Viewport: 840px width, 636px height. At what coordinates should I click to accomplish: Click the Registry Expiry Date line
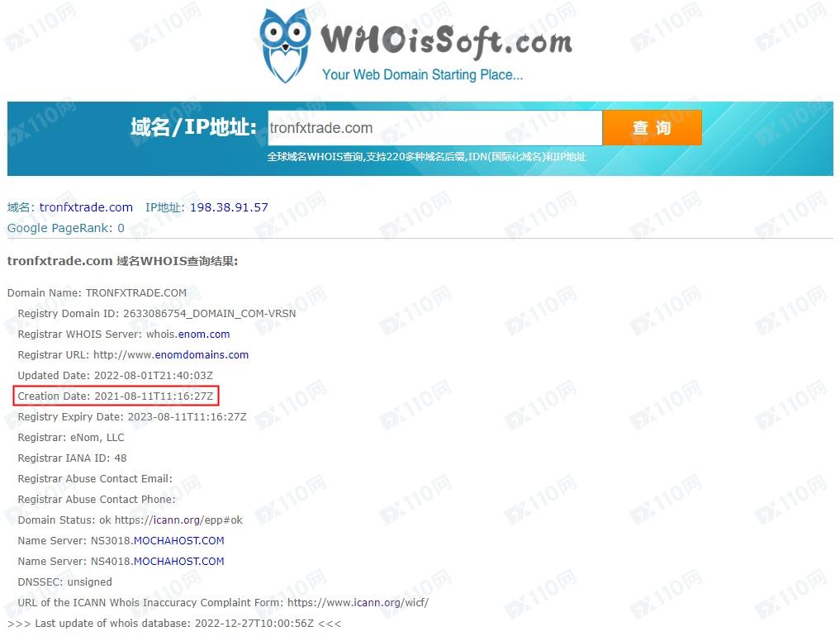pos(132,417)
